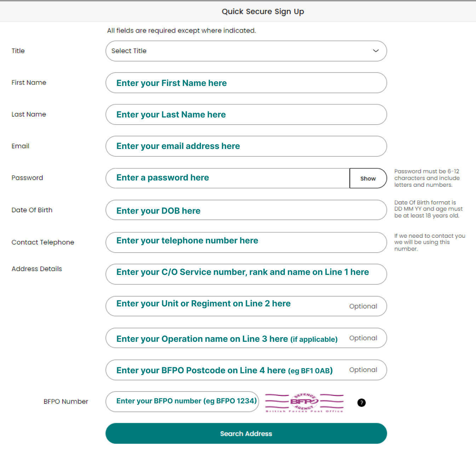476x449 pixels.
Task: Click into the email address field
Action: coord(246,146)
